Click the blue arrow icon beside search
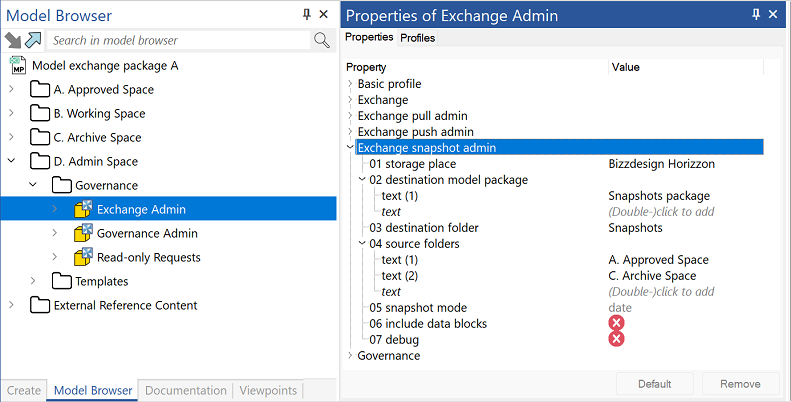This screenshot has width=791, height=402. tap(33, 40)
